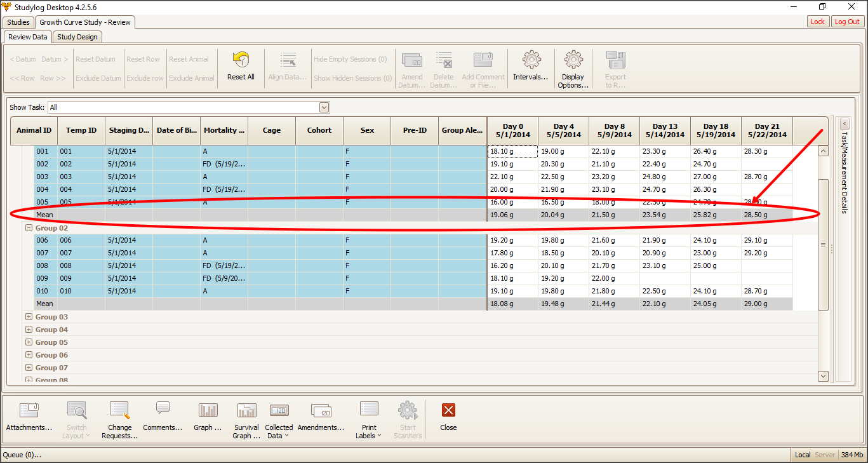Open the Study Design tab

click(77, 37)
